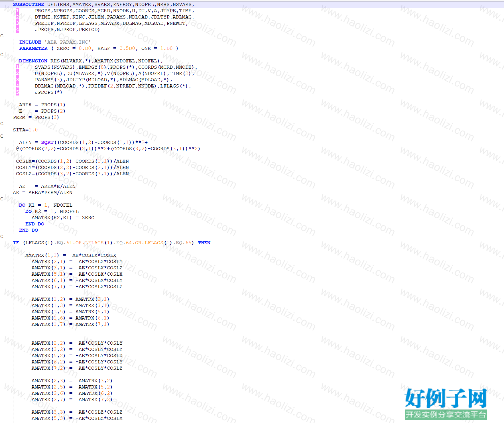Image resolution: width=504 pixels, height=423 pixels.
Task: Click the AE = AREA*E/ALEN line
Action: coord(47,186)
